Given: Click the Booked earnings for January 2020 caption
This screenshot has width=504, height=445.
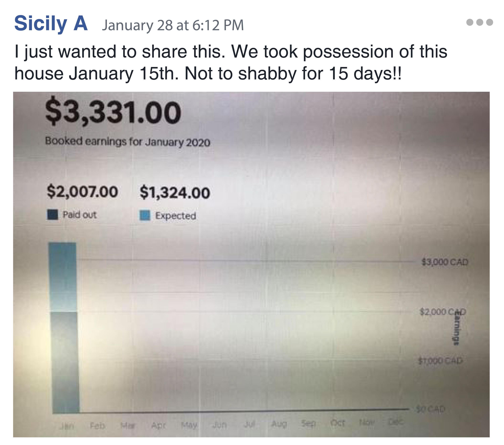Looking at the screenshot, I should coord(128,142).
